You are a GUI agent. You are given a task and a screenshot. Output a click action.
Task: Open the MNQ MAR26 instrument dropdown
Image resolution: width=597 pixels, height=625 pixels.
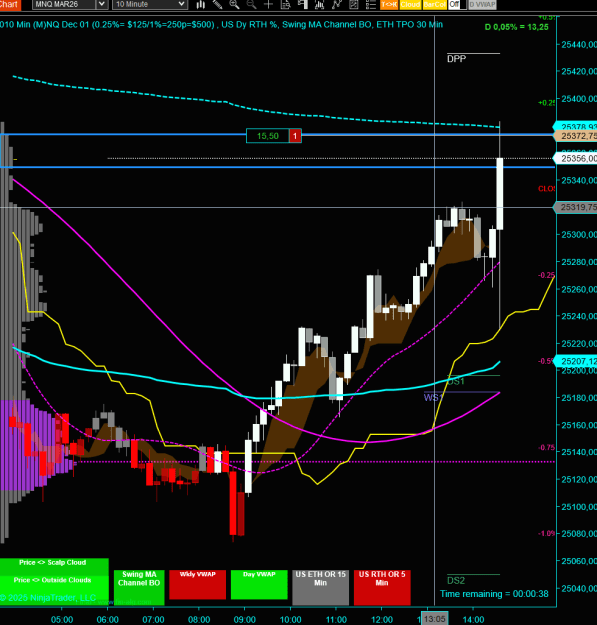(70, 4)
